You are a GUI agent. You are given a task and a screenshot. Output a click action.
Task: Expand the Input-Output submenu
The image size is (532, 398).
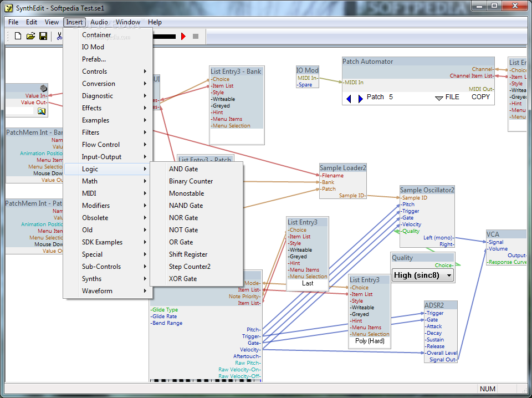tap(108, 157)
